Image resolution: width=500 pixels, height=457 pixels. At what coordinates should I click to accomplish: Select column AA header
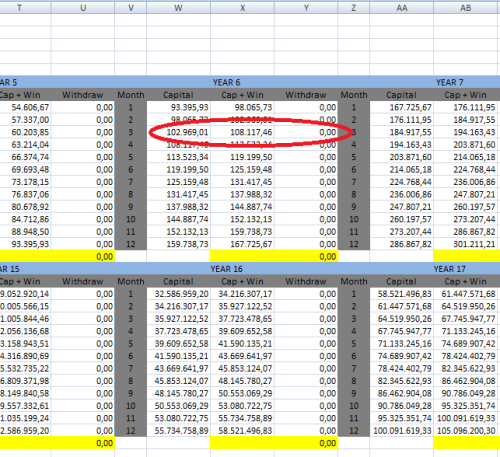(402, 8)
